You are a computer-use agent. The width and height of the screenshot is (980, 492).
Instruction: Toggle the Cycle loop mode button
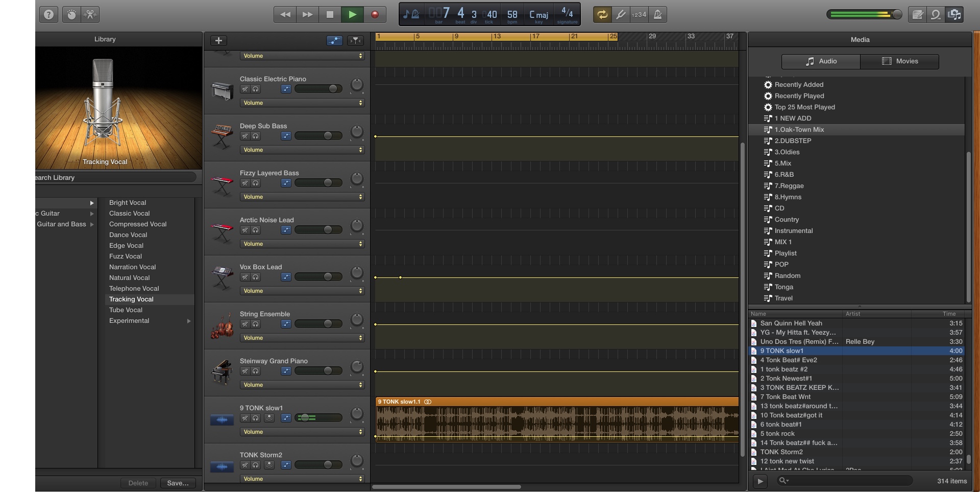pos(602,15)
